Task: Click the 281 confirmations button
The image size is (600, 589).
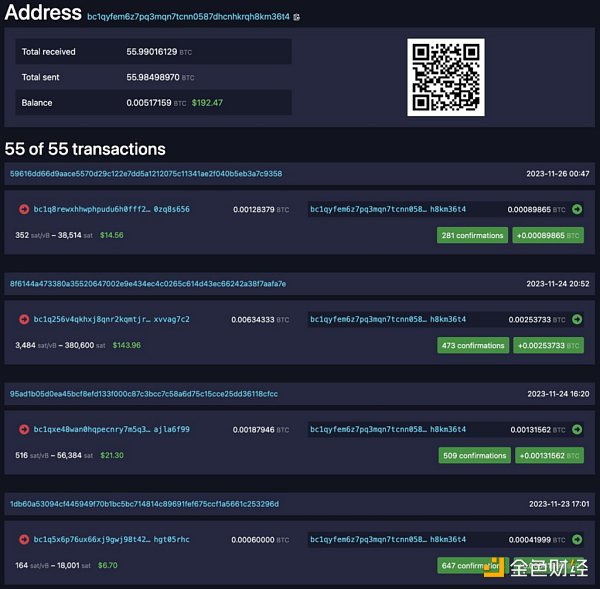Action: (473, 235)
